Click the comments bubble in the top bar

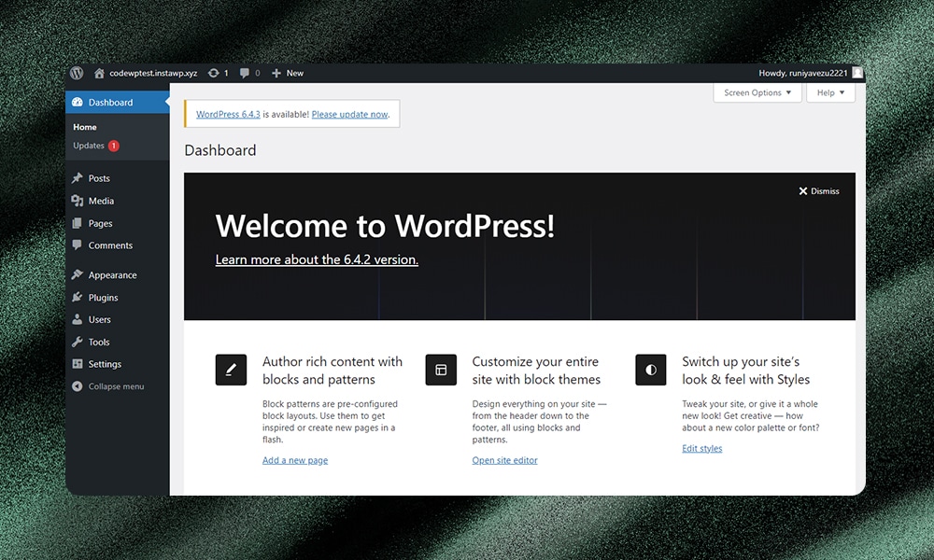pyautogui.click(x=244, y=73)
